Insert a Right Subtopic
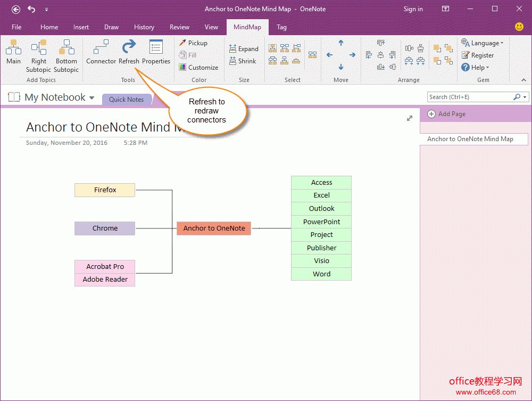The height and width of the screenshot is (401, 532). 39,56
